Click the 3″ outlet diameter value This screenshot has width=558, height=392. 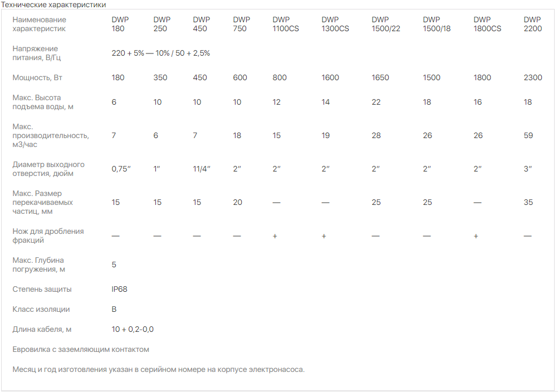527,169
